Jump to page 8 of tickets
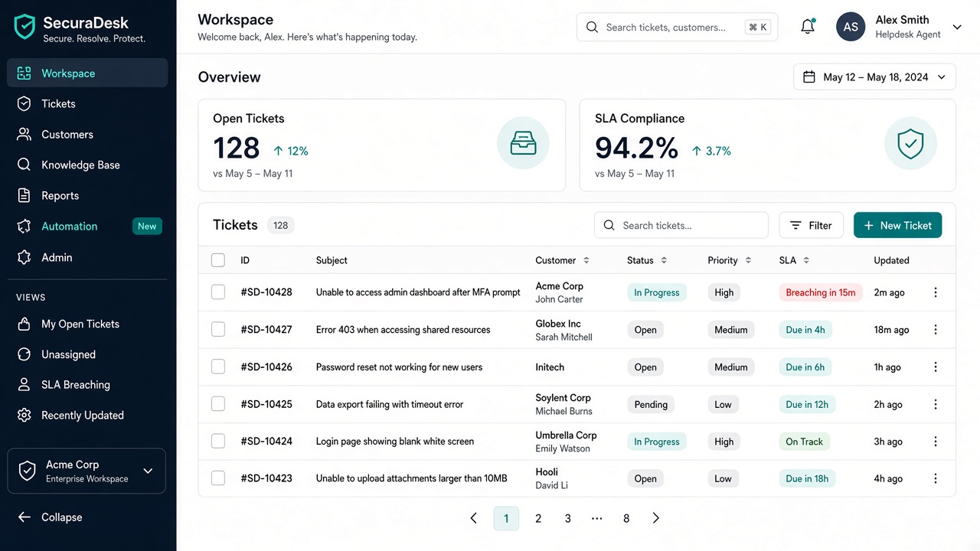980x551 pixels. point(626,518)
